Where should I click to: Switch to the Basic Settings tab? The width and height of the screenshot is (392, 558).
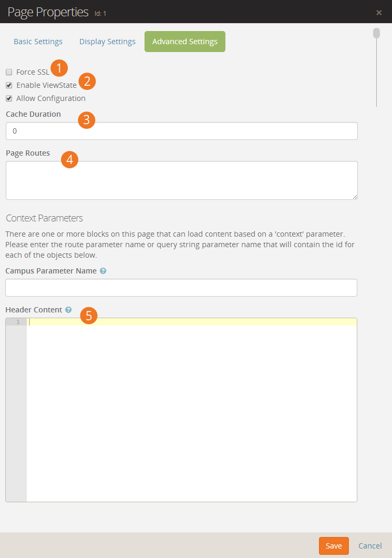[38, 42]
